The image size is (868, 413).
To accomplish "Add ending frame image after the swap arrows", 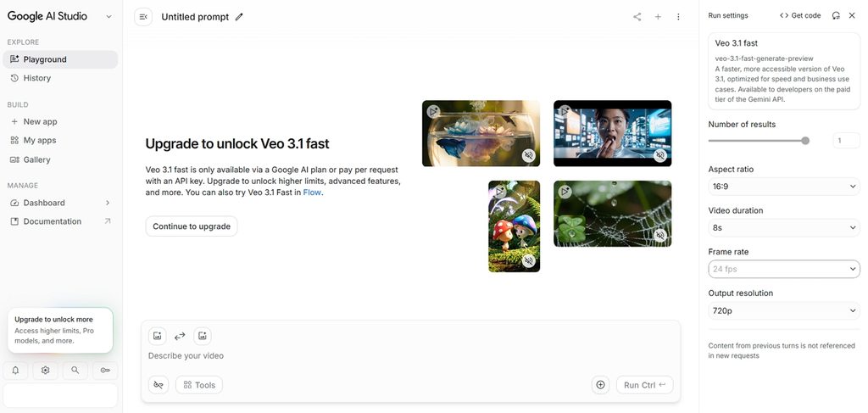I will pos(203,336).
